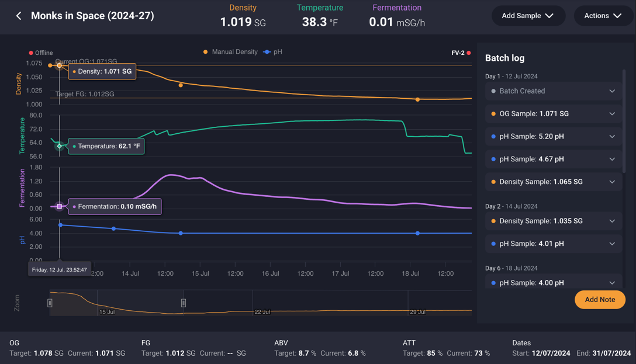Open the Actions dropdown menu
The image size is (636, 364).
[603, 16]
